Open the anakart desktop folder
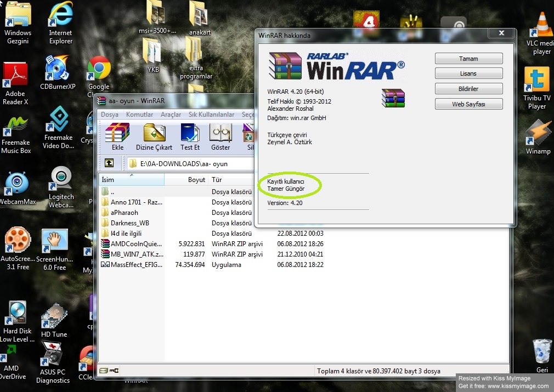The width and height of the screenshot is (554, 392). point(199,18)
